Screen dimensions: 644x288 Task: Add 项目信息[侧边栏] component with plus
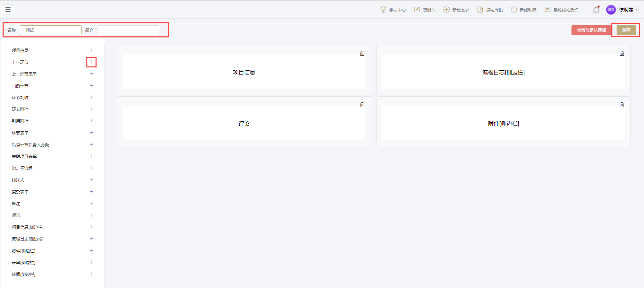(92, 227)
